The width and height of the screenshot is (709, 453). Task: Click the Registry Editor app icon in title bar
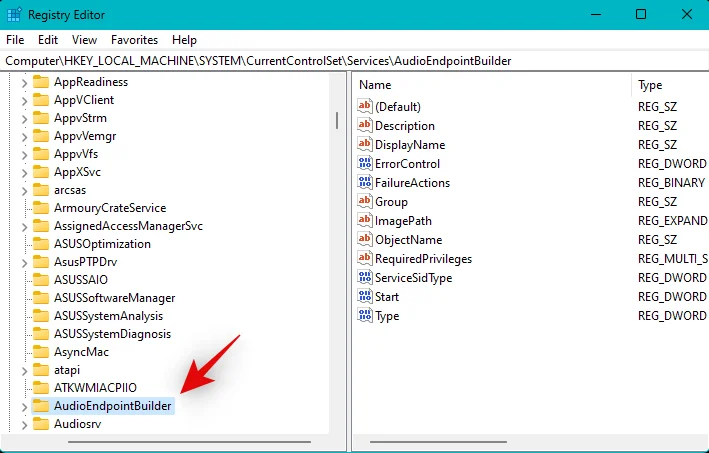(13, 15)
